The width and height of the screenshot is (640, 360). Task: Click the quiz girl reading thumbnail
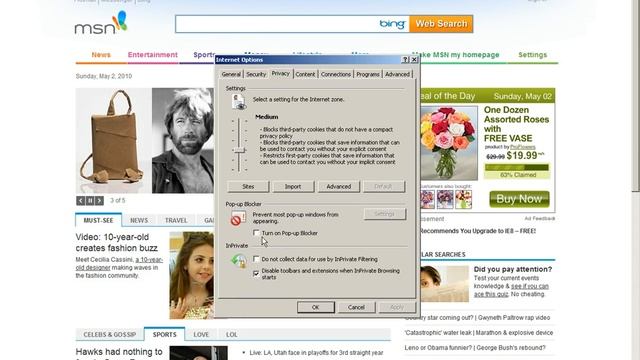tap(444, 284)
